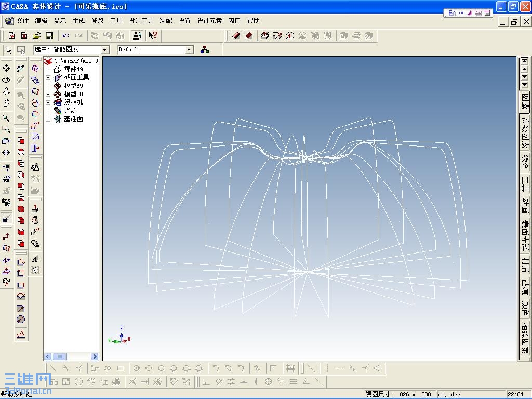Viewport: 532px width, 399px height.
Task: Click the circle diameter dimension icon
Action: [21, 320]
